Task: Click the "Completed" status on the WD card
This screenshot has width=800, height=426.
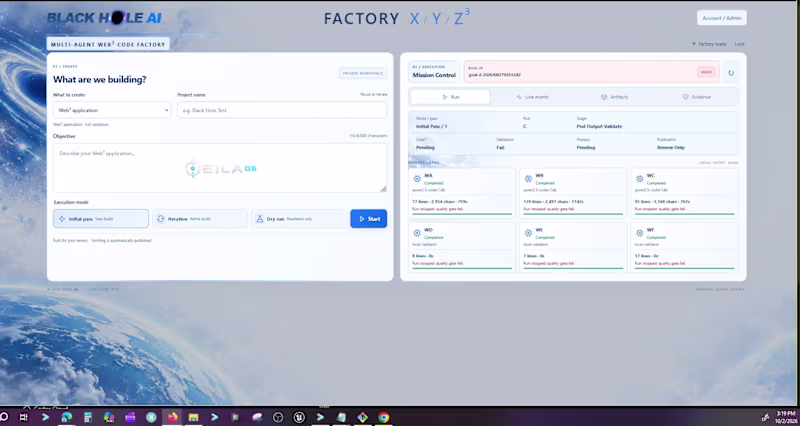Action: click(x=434, y=238)
